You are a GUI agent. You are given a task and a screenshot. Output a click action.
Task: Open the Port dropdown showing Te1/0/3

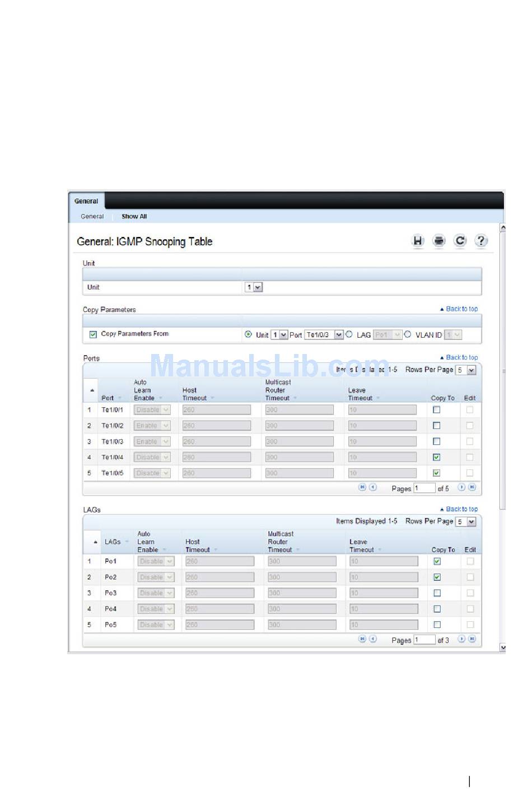click(x=324, y=335)
